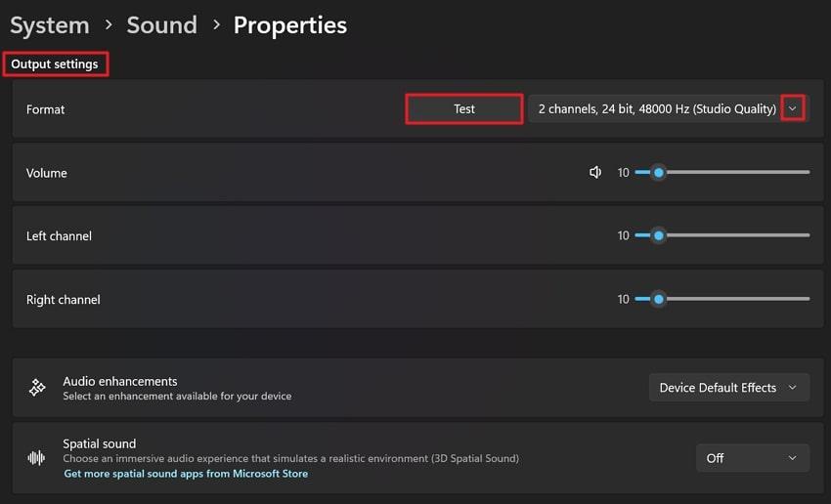Viewport: 831px width, 504px height.
Task: Click the Spatial sound title
Action: click(x=100, y=443)
